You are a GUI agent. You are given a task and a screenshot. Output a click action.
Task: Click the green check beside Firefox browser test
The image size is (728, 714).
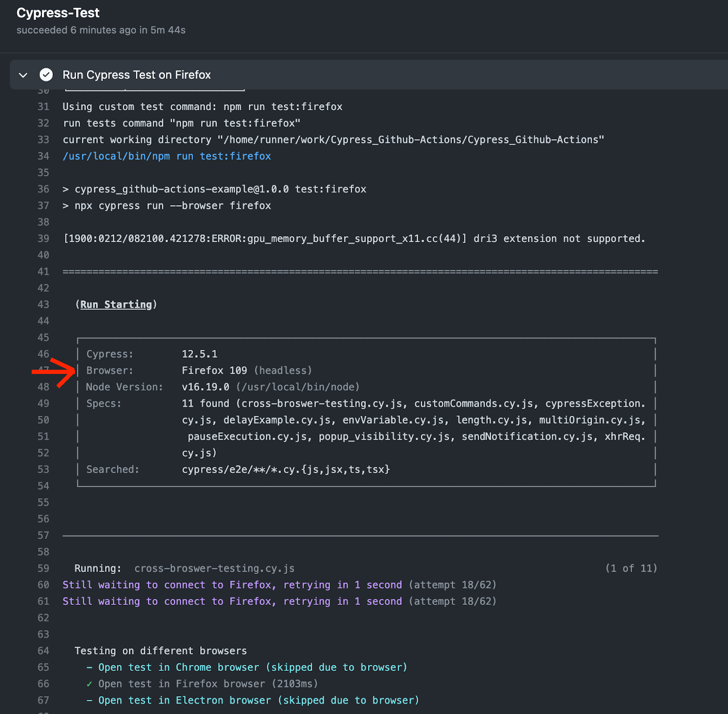89,684
